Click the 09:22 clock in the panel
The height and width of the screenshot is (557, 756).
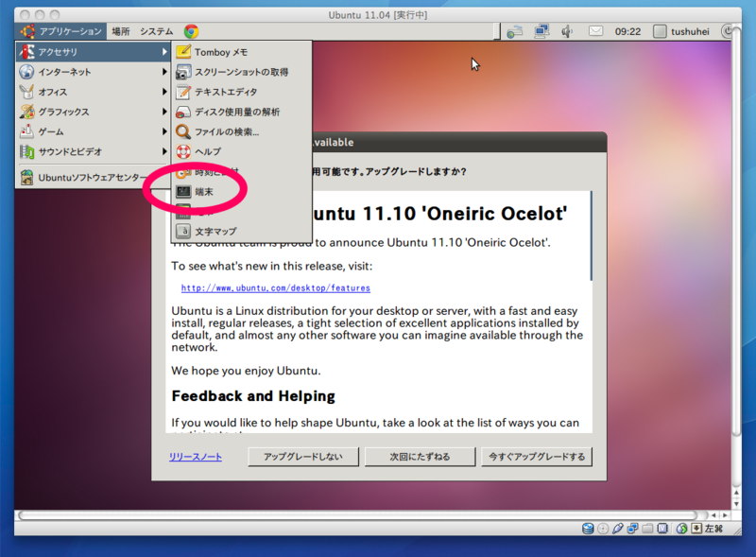click(x=627, y=32)
